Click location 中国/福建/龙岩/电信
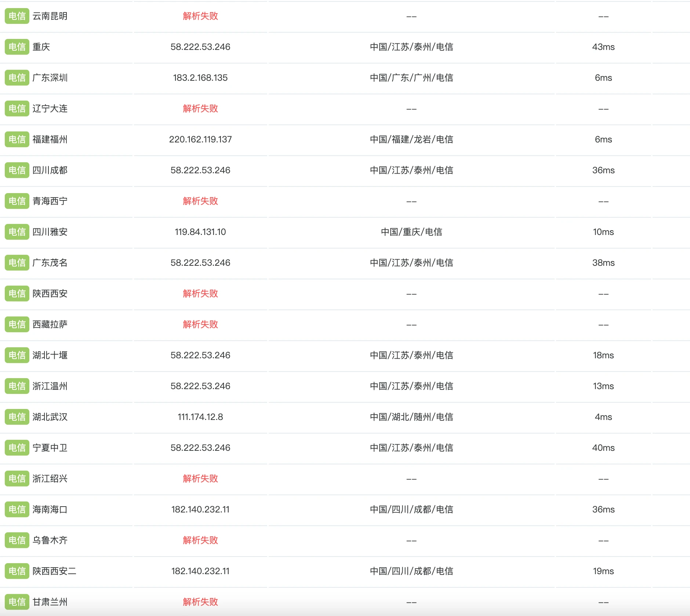Viewport: 690px width, 616px height. point(411,139)
